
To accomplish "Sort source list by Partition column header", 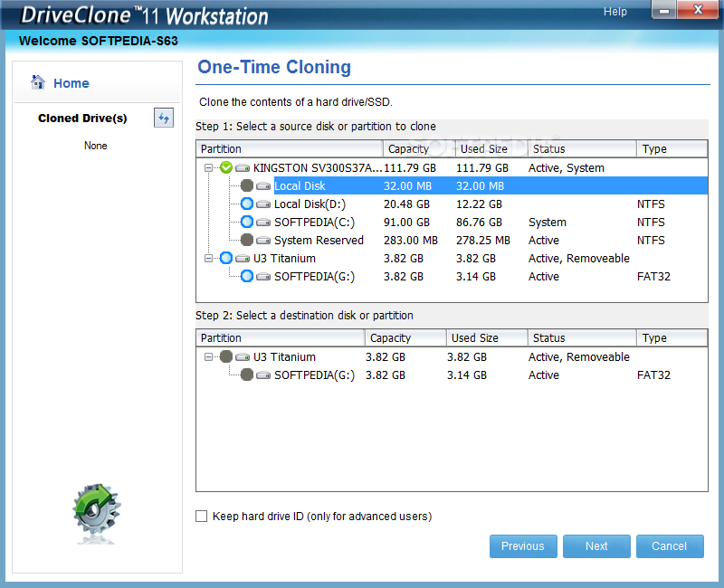I will 290,149.
